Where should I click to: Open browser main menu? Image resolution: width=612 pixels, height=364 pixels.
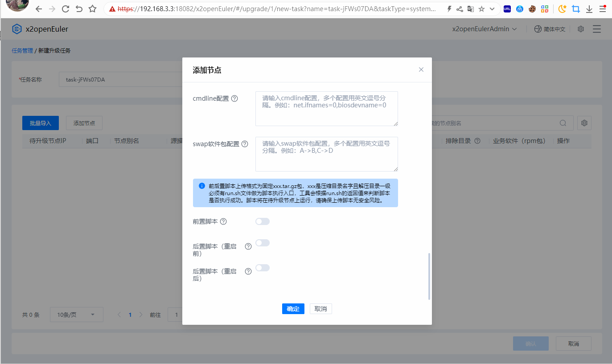click(602, 9)
